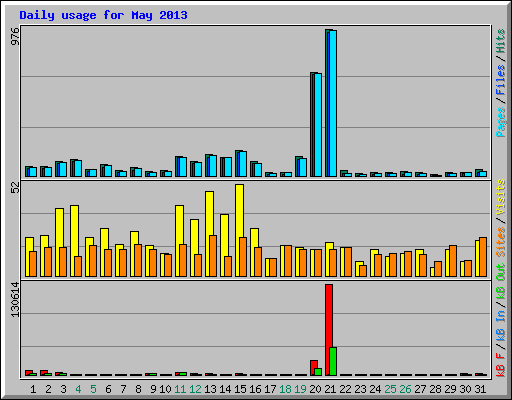Click day 6 on the x-axis
This screenshot has height=400, width=512.
point(108,389)
